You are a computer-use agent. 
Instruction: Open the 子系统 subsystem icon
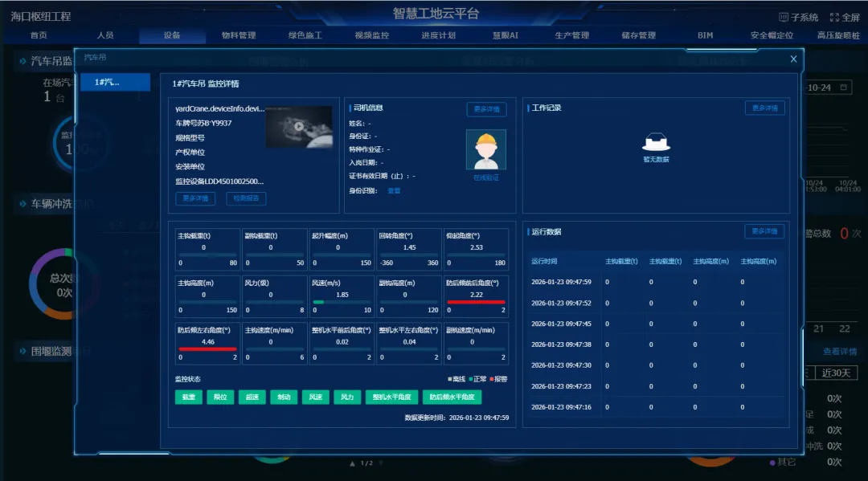click(x=784, y=17)
